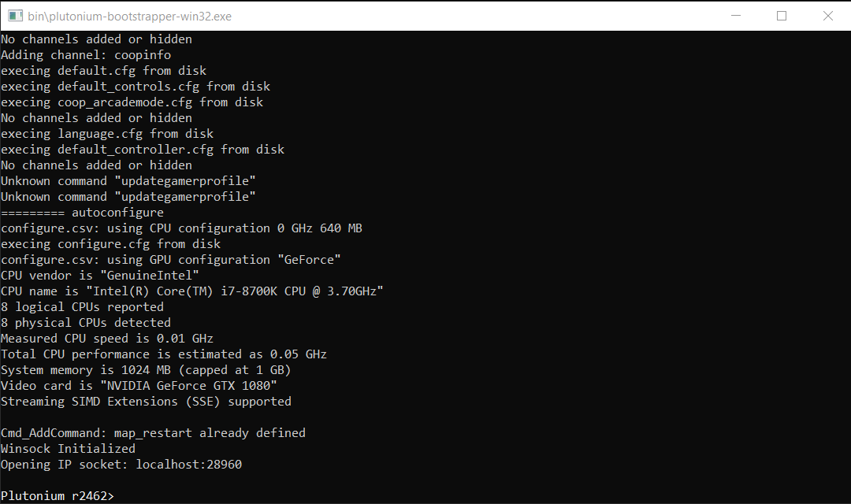Click the CPU name Intel Core i7-8700K line
The height and width of the screenshot is (504, 851).
(x=192, y=291)
